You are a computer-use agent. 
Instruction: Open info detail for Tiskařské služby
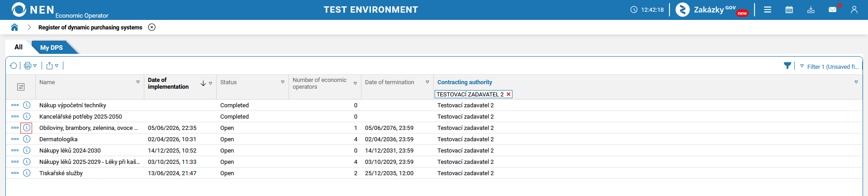27,173
